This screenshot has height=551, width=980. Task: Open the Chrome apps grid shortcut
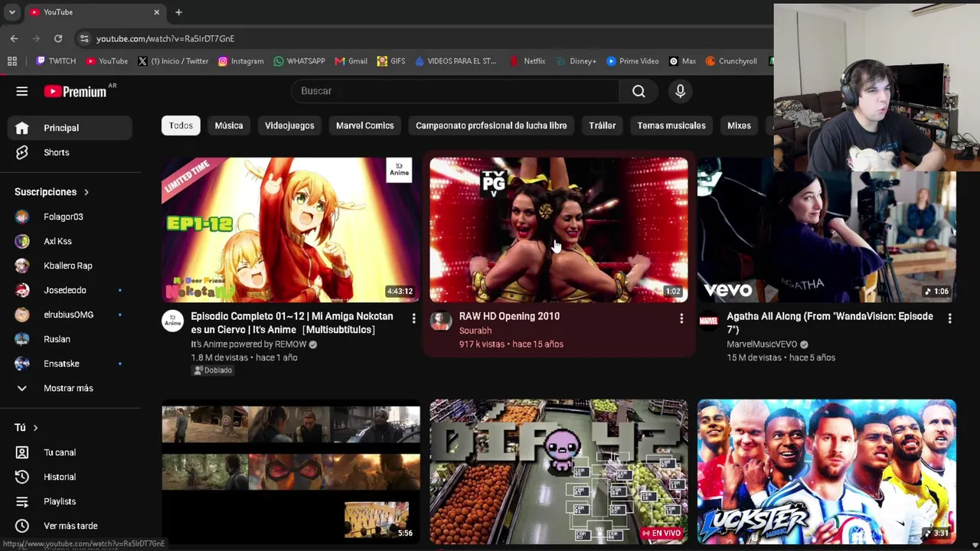[12, 61]
